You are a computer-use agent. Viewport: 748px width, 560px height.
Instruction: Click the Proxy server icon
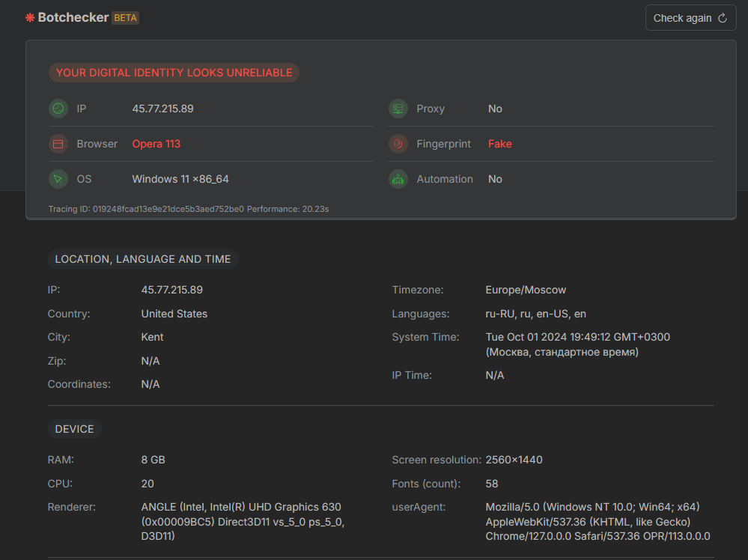398,109
